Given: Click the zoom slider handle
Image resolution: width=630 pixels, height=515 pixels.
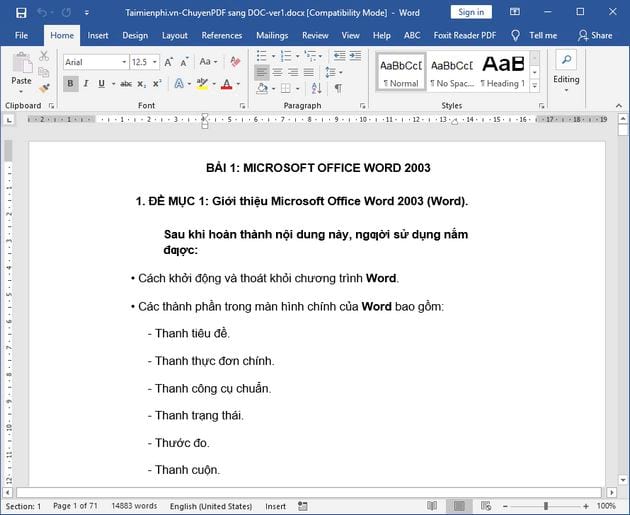Looking at the screenshot, I should (x=546, y=506).
